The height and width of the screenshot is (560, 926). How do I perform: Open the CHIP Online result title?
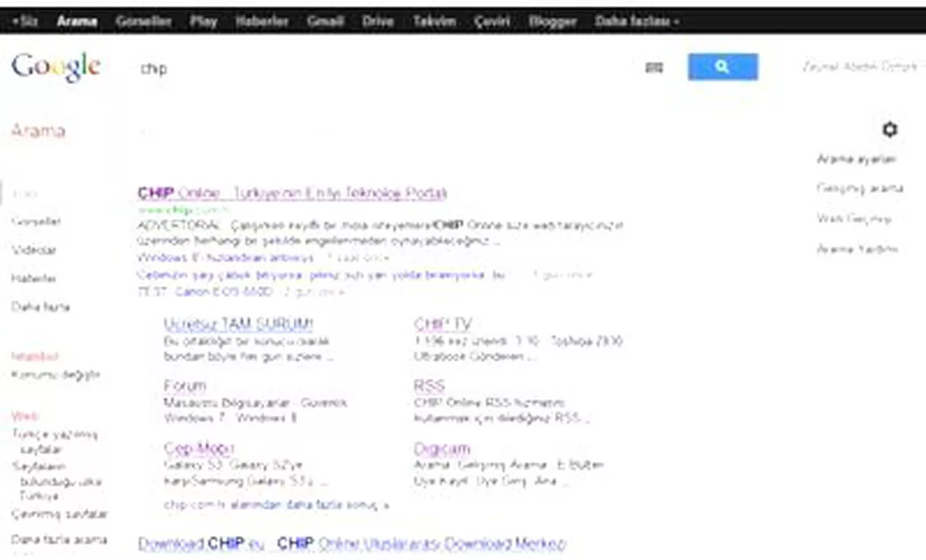(x=292, y=193)
